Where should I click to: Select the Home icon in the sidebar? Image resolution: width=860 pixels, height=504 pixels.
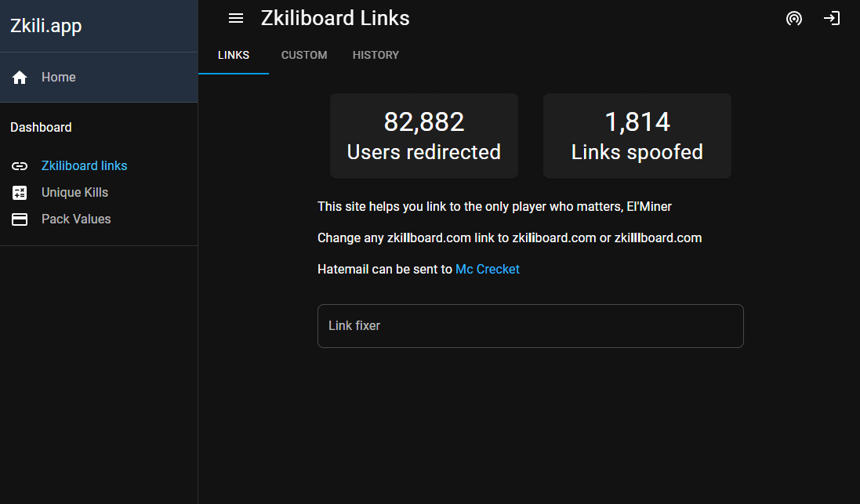[19, 77]
